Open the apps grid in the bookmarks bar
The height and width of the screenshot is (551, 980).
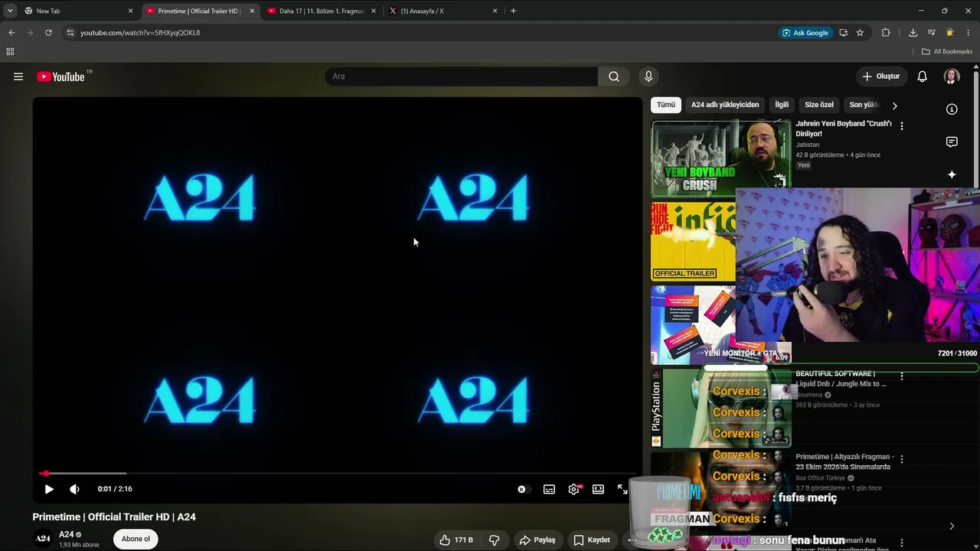(x=10, y=51)
